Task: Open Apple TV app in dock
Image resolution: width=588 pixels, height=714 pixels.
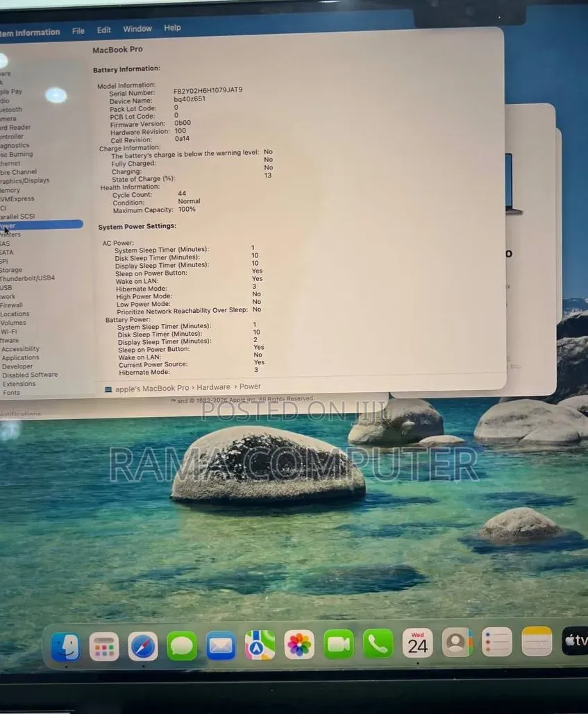Action: pyautogui.click(x=575, y=641)
